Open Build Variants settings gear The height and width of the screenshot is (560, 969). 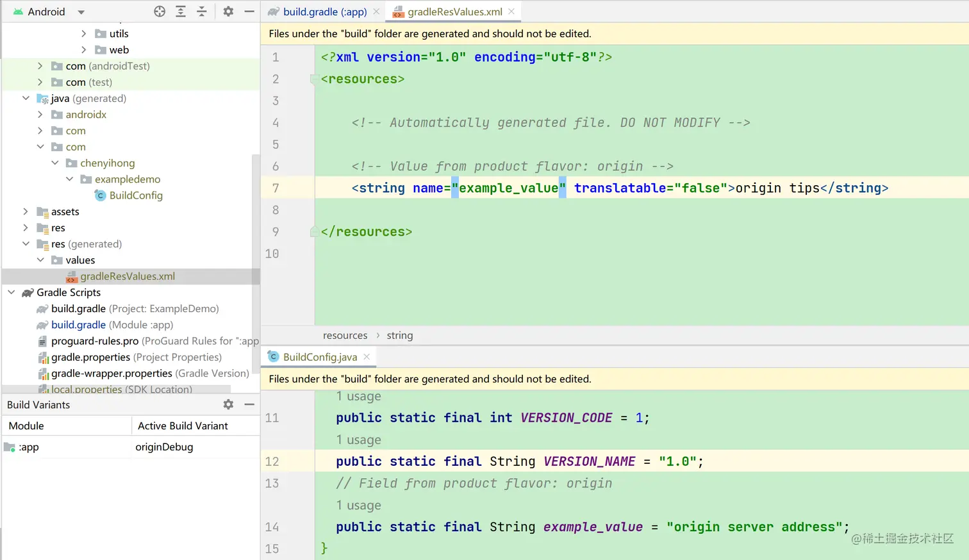pos(228,404)
